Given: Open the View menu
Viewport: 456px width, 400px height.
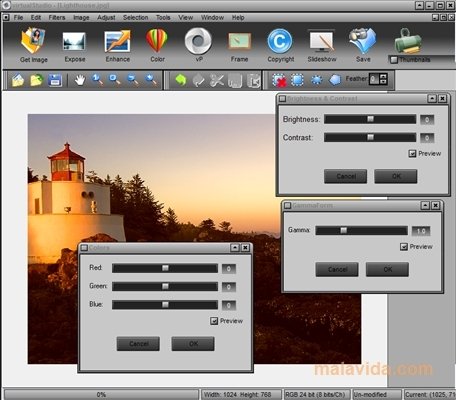Looking at the screenshot, I should (x=185, y=17).
